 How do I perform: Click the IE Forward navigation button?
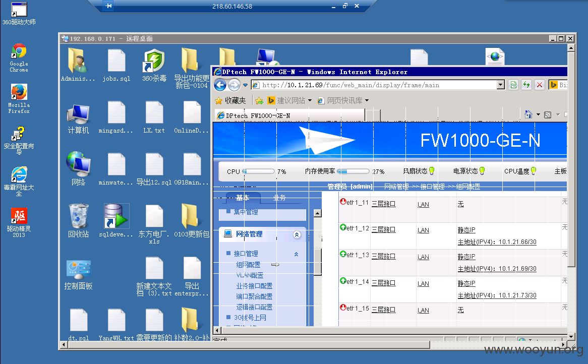234,85
